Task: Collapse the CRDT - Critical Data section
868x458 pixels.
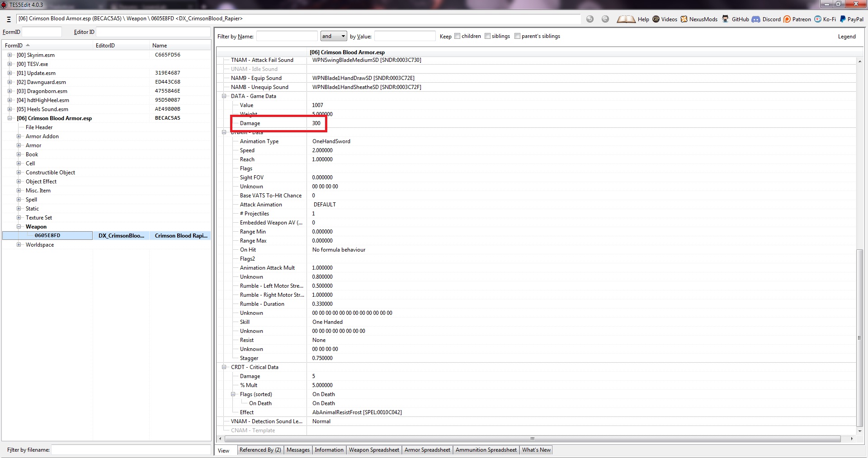Action: click(x=224, y=367)
